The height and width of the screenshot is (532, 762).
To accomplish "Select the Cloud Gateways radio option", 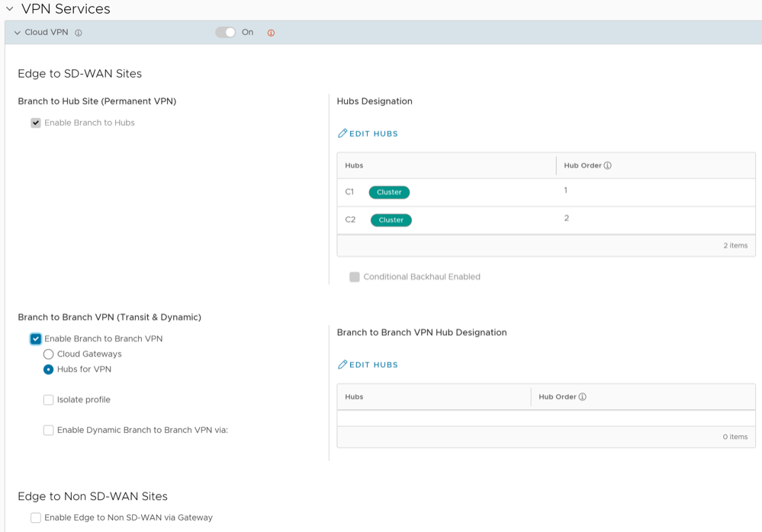I will tap(49, 354).
